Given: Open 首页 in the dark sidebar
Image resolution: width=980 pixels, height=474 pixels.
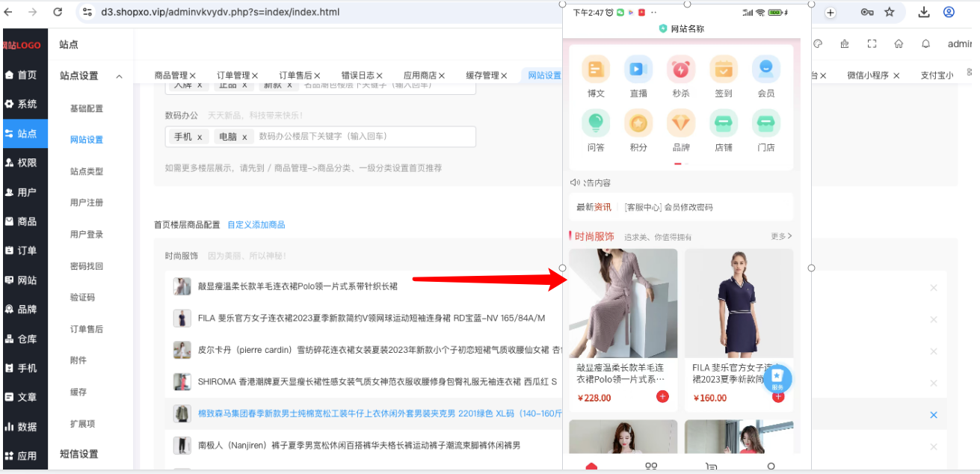Looking at the screenshot, I should point(24,75).
